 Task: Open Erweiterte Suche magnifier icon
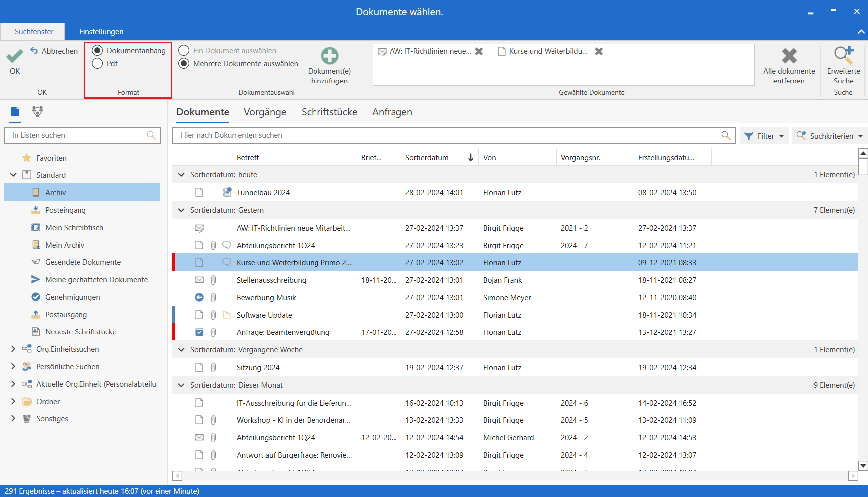(x=843, y=55)
